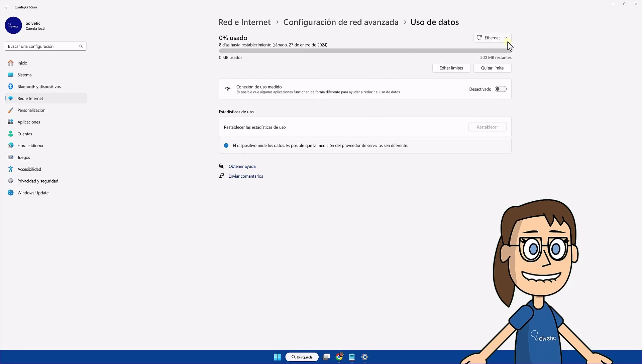
Task: Click the search magnifier icon in sidebar
Action: 81,46
